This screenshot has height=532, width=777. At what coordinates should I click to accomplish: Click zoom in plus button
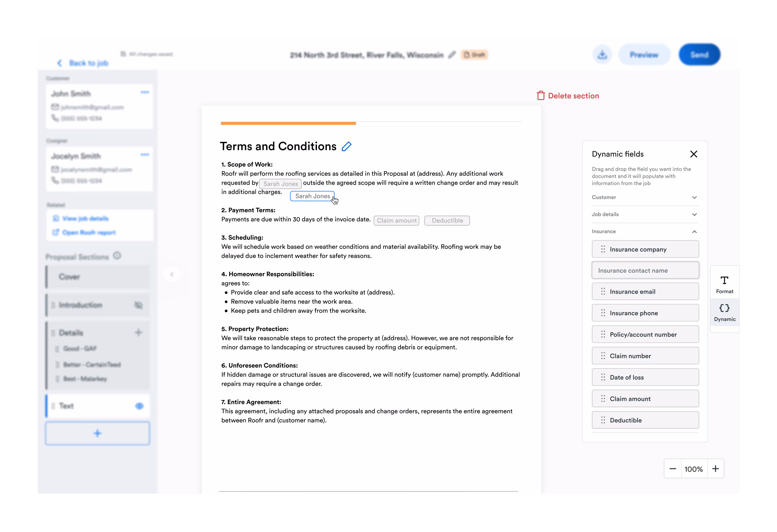715,469
